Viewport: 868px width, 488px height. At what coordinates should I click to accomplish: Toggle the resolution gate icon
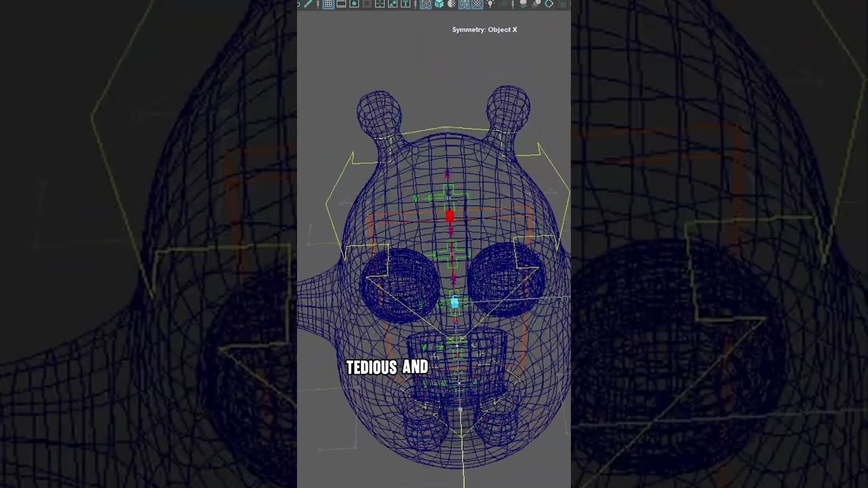pos(354,4)
